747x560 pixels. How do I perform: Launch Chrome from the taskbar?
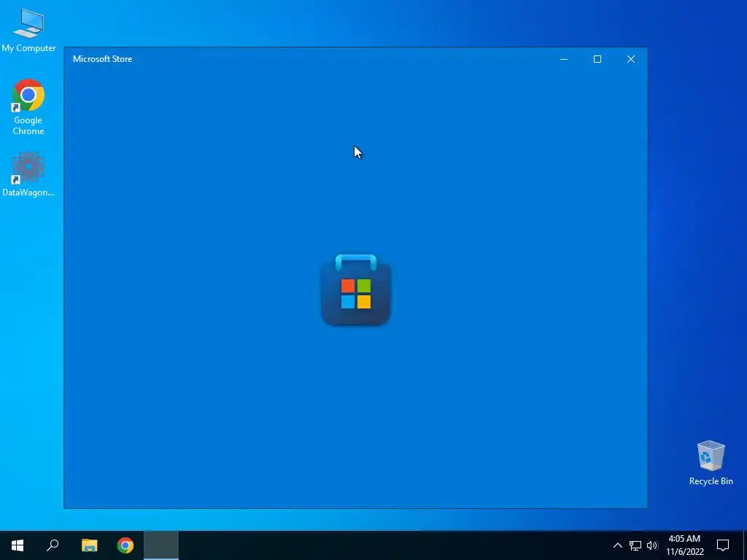(x=125, y=545)
